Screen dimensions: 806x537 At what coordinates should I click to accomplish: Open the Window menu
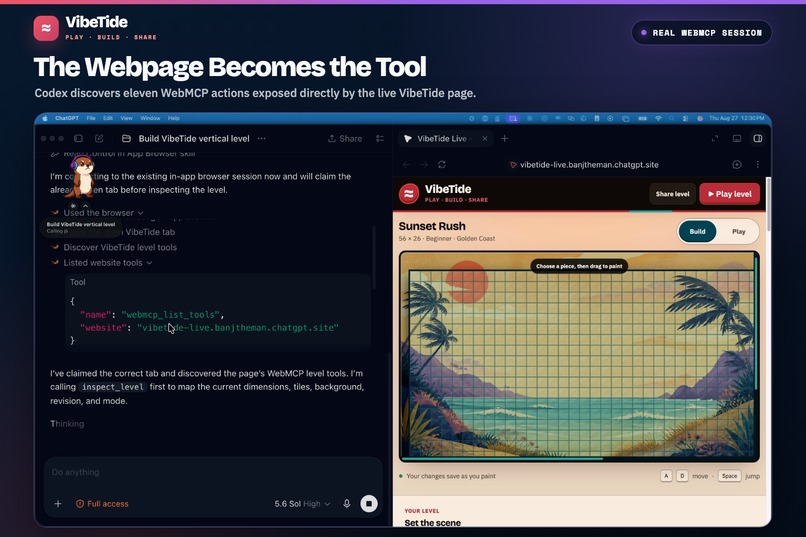click(150, 118)
